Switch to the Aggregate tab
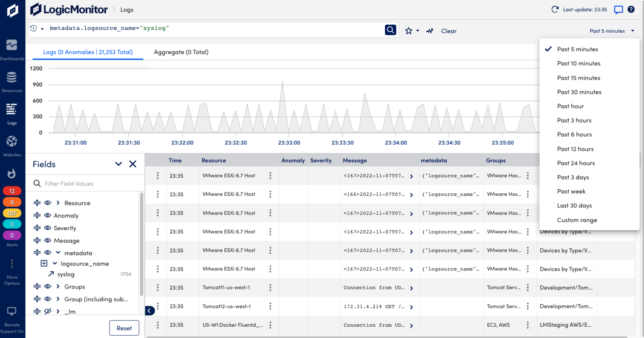The height and width of the screenshot is (338, 644). [x=181, y=52]
